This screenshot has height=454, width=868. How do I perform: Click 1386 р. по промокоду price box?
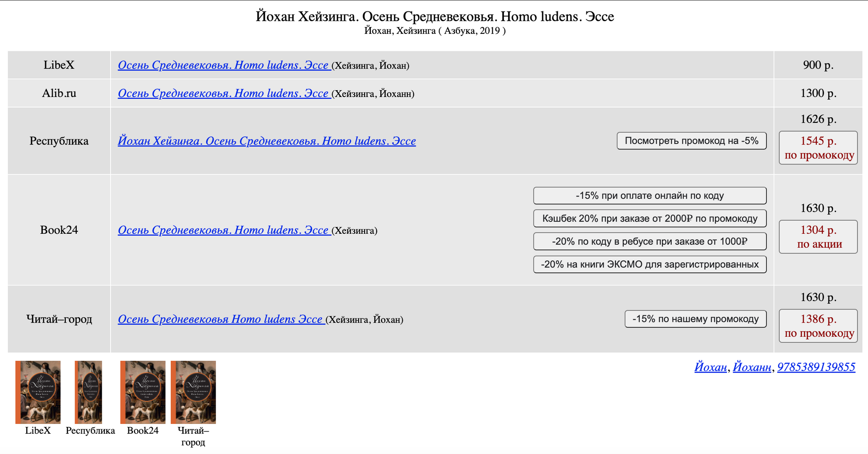coord(818,326)
